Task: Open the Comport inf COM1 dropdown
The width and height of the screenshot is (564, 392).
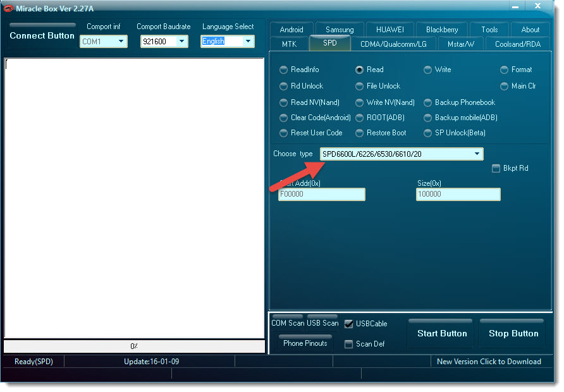Action: pos(104,42)
